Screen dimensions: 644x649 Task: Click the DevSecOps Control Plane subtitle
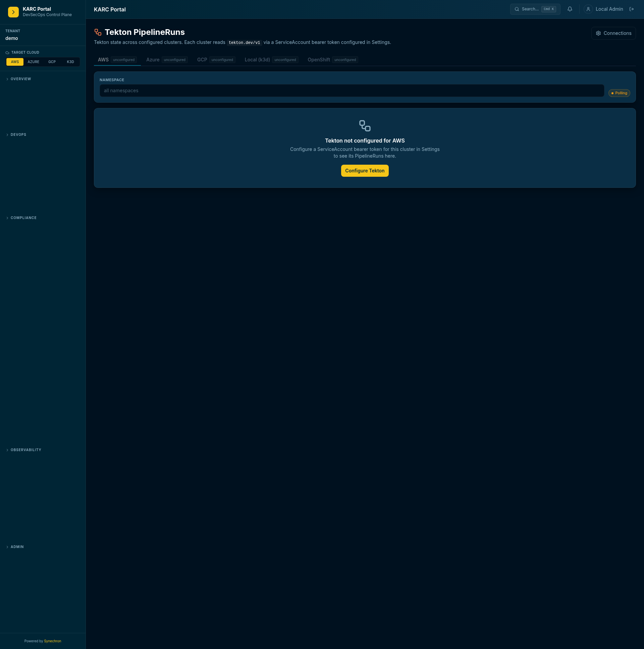coord(47,15)
